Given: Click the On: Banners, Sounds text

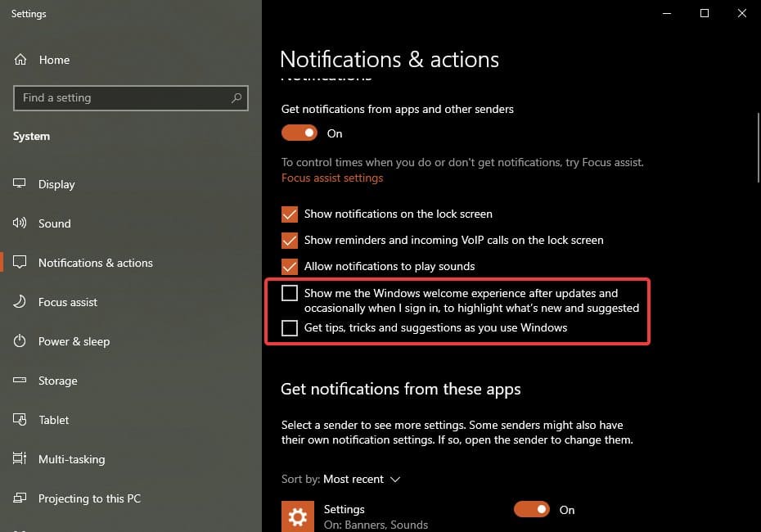Looking at the screenshot, I should (376, 525).
